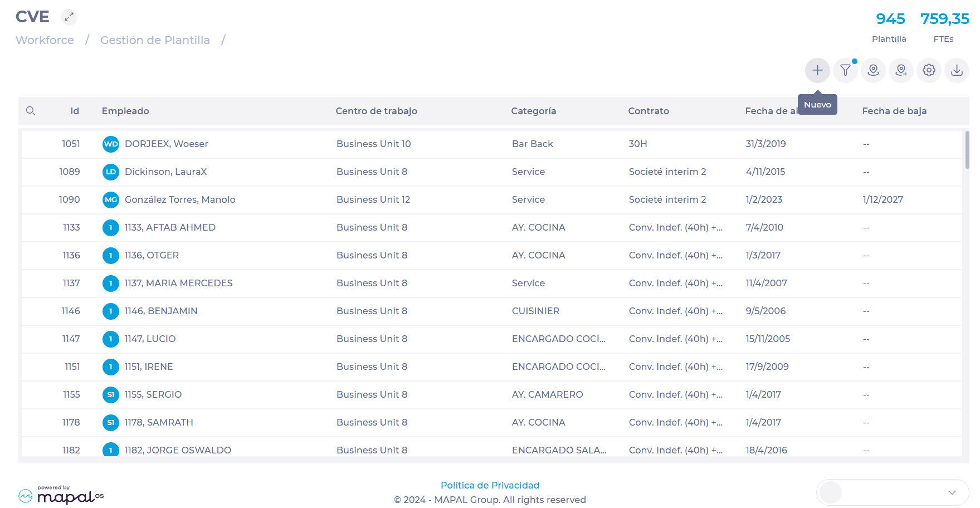Screen dimensions: 980x508
Task: Click the add location pin icon
Action: click(x=901, y=71)
